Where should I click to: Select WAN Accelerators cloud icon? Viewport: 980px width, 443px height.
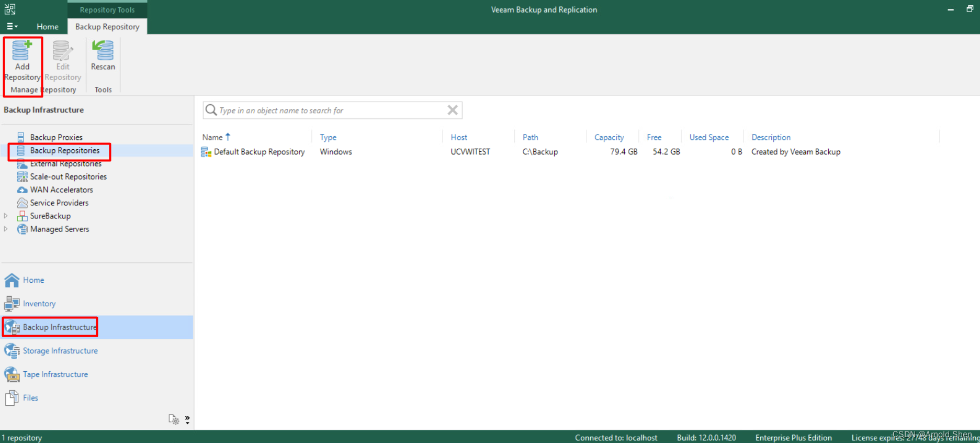(22, 190)
